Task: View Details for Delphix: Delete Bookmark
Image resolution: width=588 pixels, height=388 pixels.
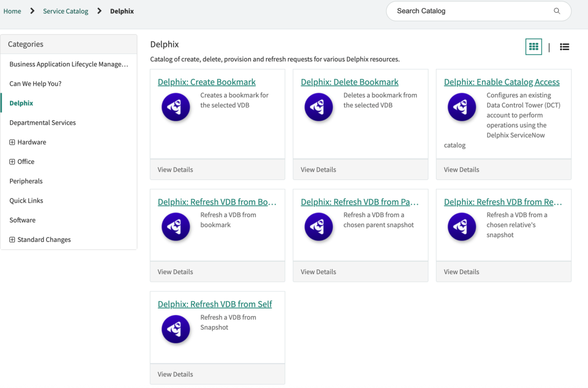Action: (318, 169)
